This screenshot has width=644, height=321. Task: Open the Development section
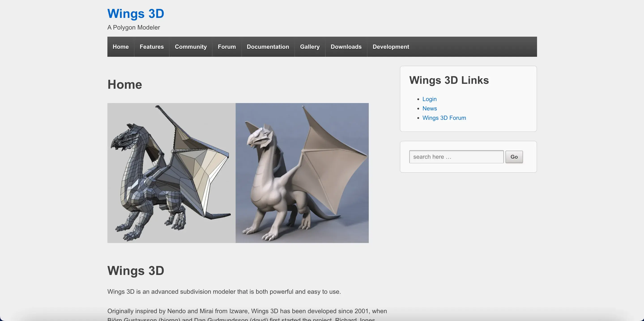point(390,47)
